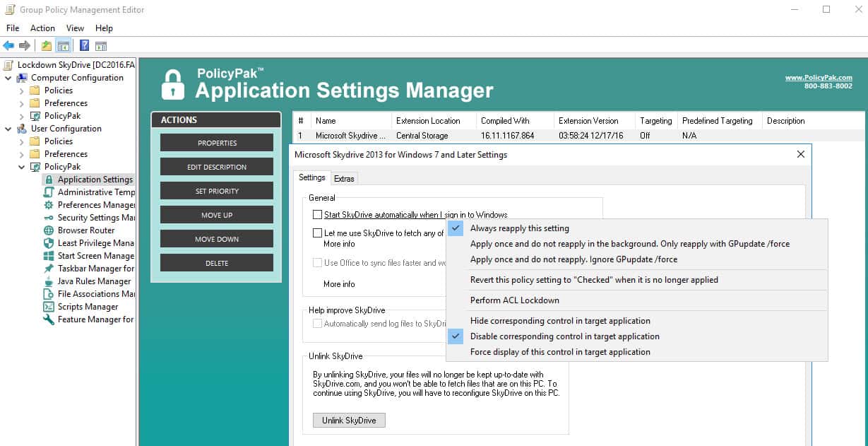Click the EDIT DESCRIPTION button

click(x=217, y=167)
